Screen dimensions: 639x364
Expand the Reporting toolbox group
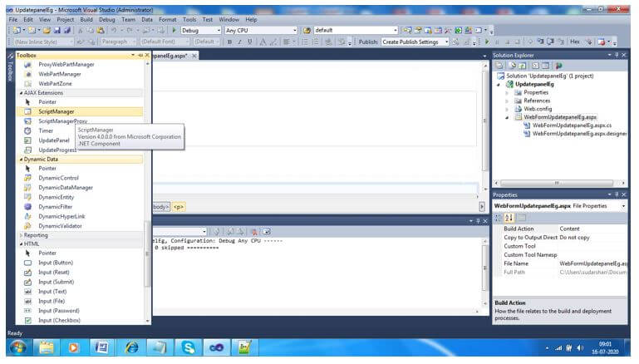pyautogui.click(x=22, y=235)
